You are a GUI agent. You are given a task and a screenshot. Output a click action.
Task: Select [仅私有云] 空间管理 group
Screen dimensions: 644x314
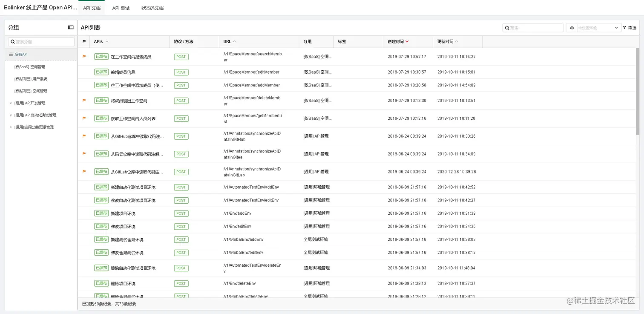click(x=31, y=91)
